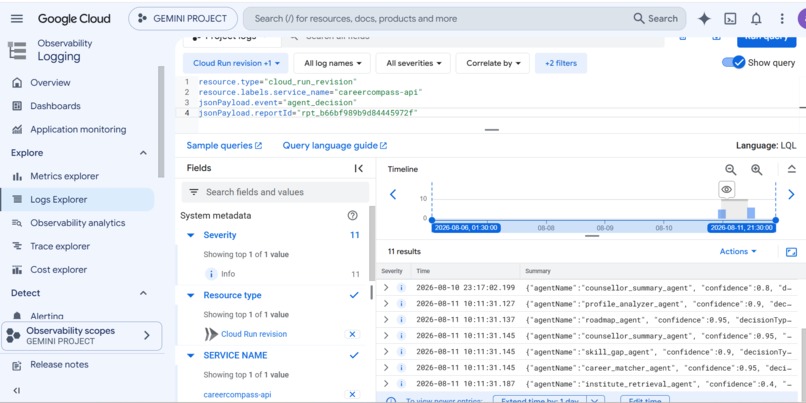Click info severity icon on roadmap_agent row
Image resolution: width=806 pixels, height=403 pixels.
pyautogui.click(x=402, y=320)
